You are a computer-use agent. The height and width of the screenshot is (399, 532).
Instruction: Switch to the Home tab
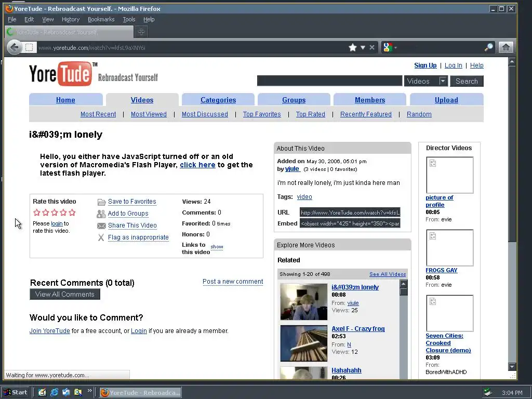(65, 100)
